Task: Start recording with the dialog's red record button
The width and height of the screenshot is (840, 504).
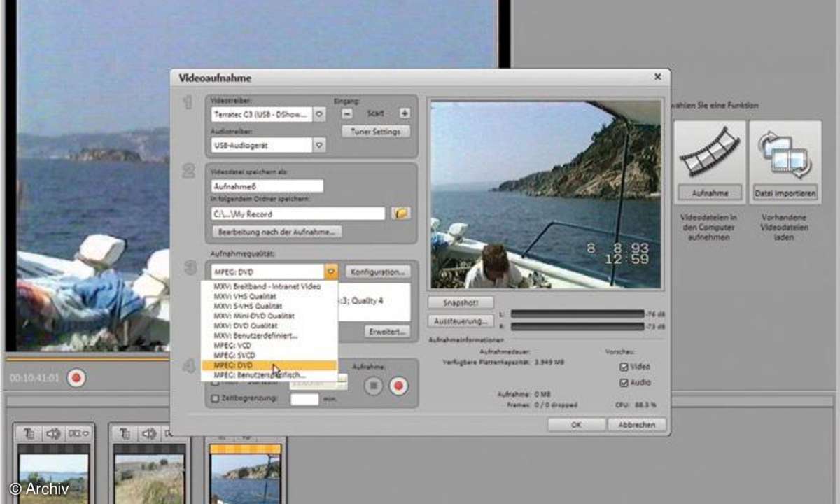Action: coord(399,386)
